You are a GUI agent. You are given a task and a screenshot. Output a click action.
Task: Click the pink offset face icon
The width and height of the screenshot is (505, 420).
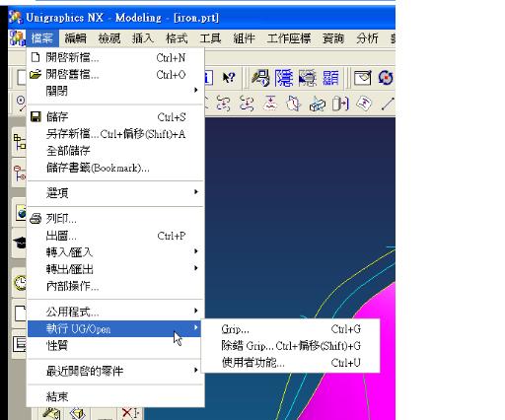pos(270,105)
